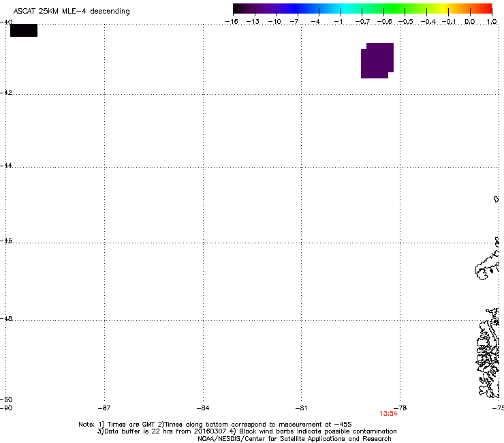Click the 0.0 color bar label
This screenshot has width=504, height=443.
[470, 22]
